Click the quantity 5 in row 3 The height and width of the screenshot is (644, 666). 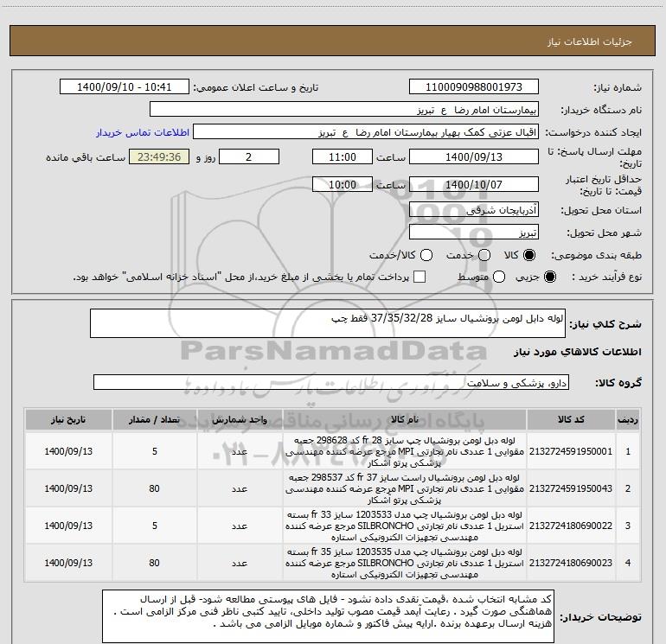(x=155, y=526)
